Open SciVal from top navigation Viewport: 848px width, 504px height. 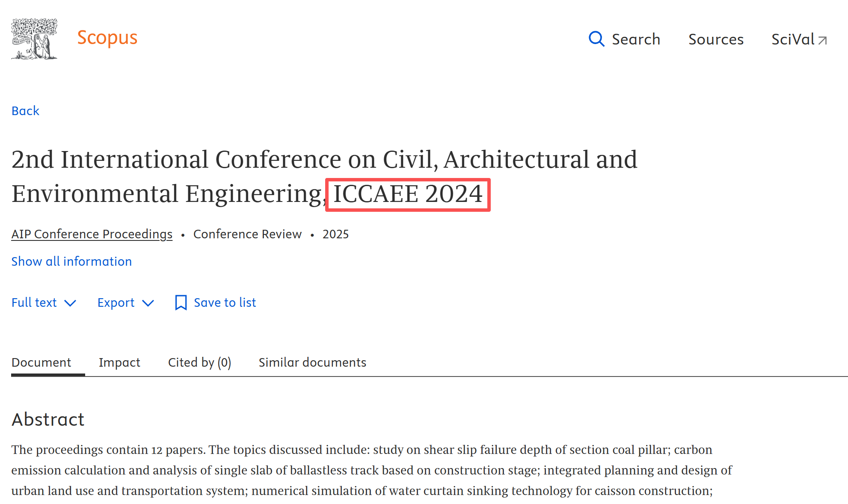793,39
